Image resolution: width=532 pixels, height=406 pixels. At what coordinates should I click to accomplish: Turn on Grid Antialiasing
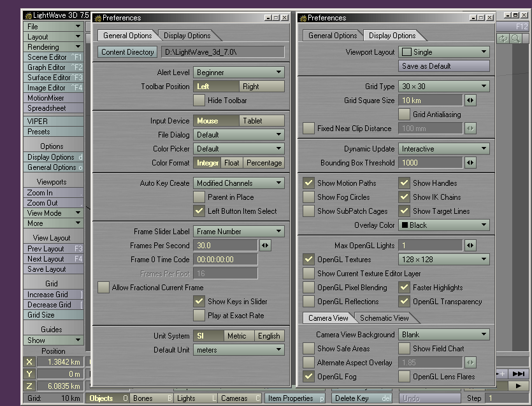click(x=404, y=115)
